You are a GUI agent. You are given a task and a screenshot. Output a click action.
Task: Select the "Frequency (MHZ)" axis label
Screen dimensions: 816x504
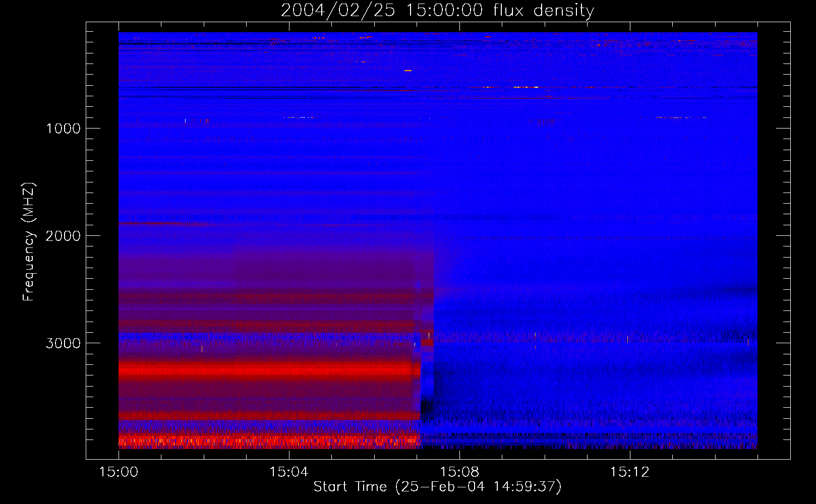point(29,242)
